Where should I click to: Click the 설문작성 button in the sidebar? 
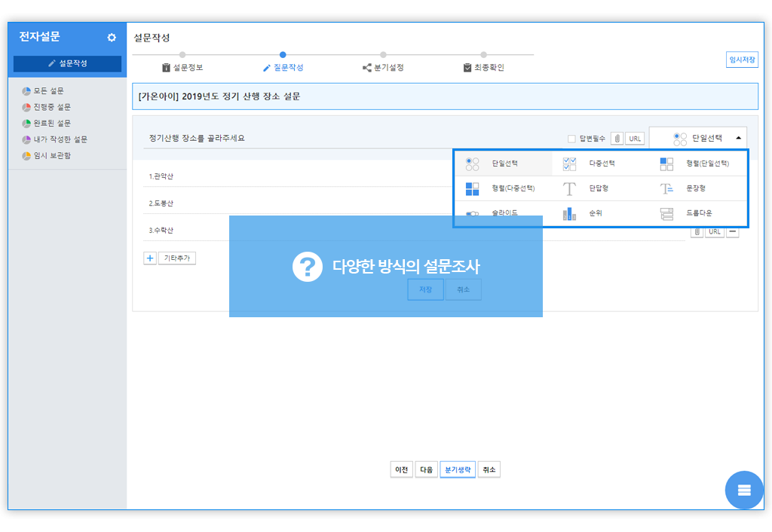coord(67,63)
